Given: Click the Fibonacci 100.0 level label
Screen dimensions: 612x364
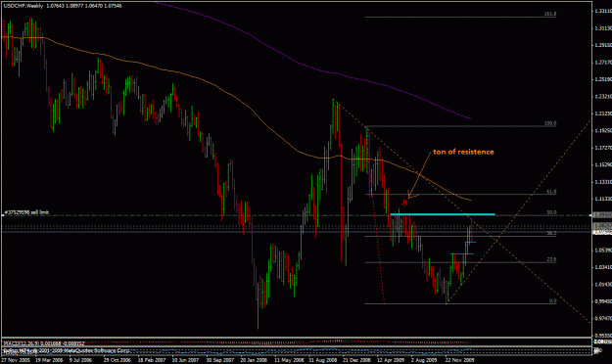Looking at the screenshot, I should tap(550, 123).
